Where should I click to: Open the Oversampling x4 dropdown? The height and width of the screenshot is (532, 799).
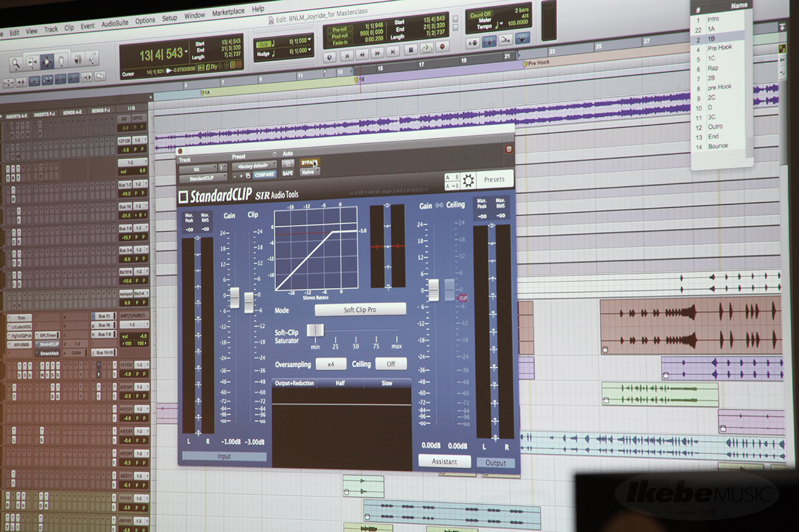point(331,364)
